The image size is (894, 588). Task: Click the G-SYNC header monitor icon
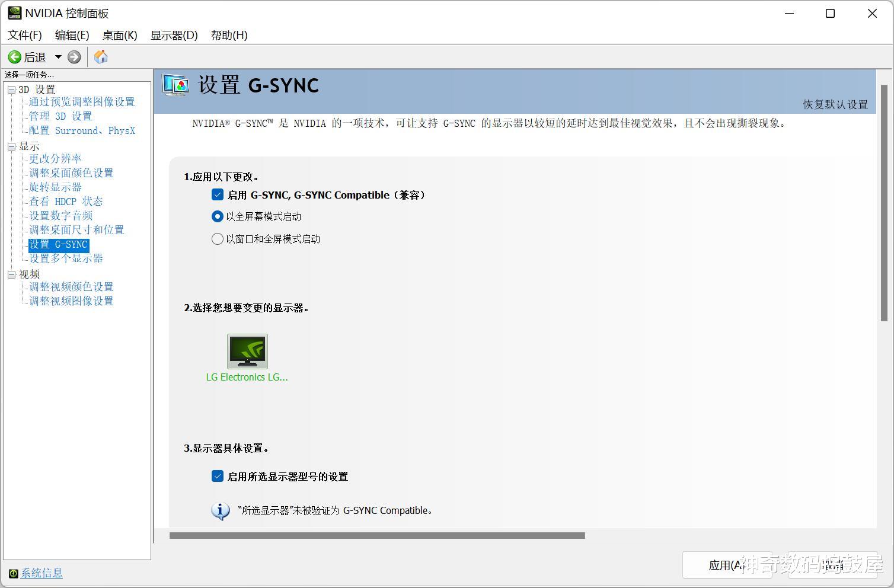pos(175,86)
